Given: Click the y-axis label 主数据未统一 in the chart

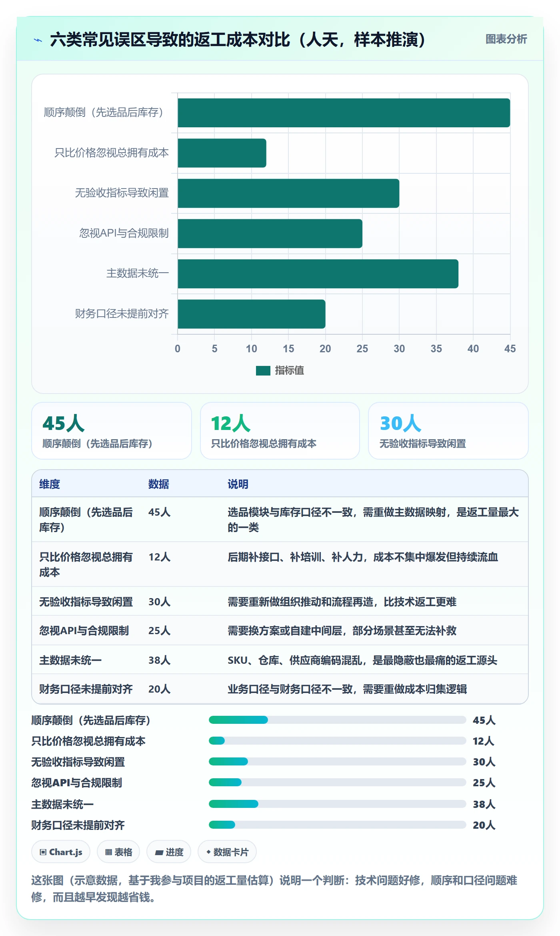Looking at the screenshot, I should (x=138, y=273).
